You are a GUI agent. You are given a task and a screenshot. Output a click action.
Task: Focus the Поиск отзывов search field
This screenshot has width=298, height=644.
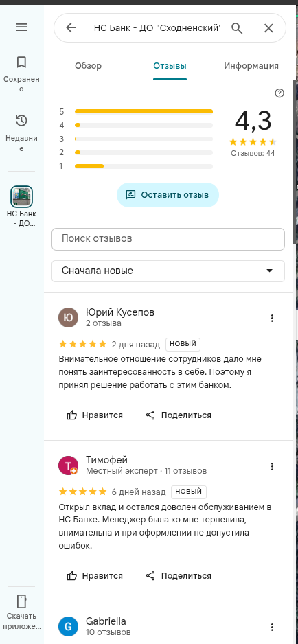[168, 239]
